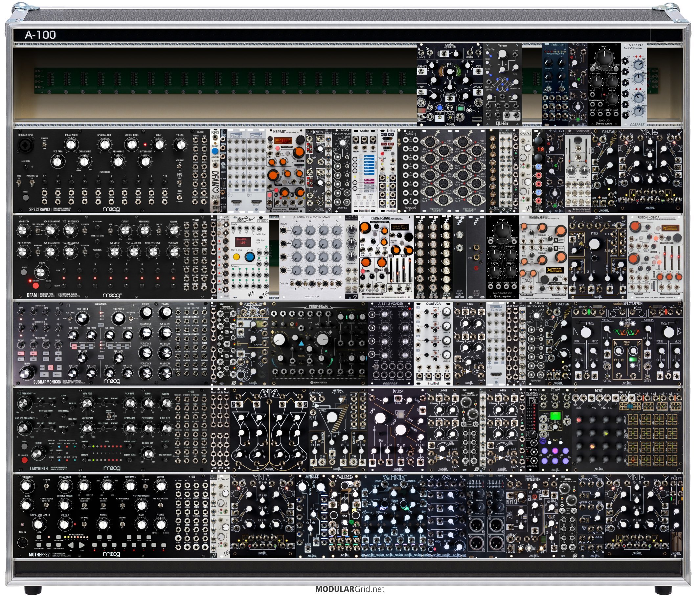The image size is (700, 596).
Task: Flip Mother-32 SUSTAIN on/off switch
Action: tap(123, 524)
